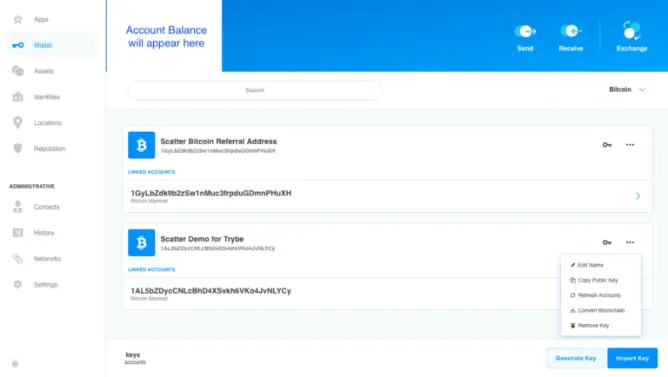This screenshot has width=668, height=377.
Task: Open the Assets coins icon
Action: (18, 71)
